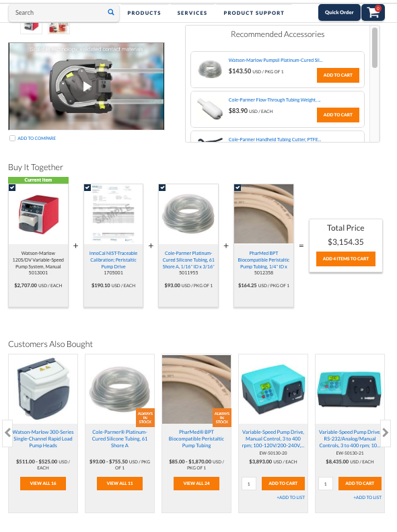
Task: Uncheck InnoCal Calibration bundle item checkbox
Action: 87,187
